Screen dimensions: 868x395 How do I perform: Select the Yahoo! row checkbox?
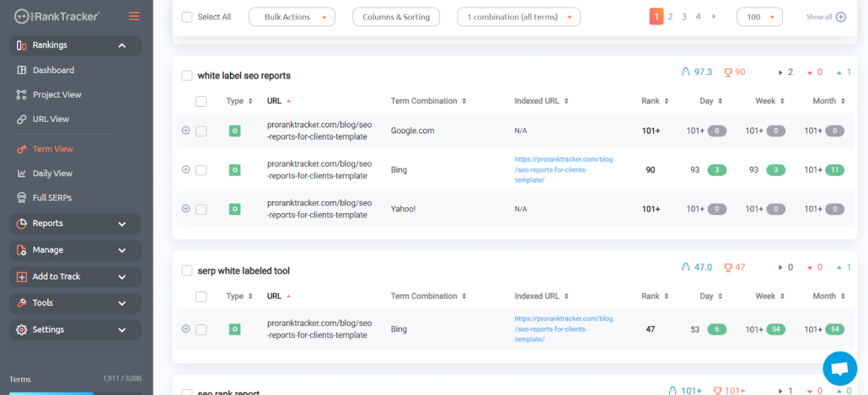(201, 209)
